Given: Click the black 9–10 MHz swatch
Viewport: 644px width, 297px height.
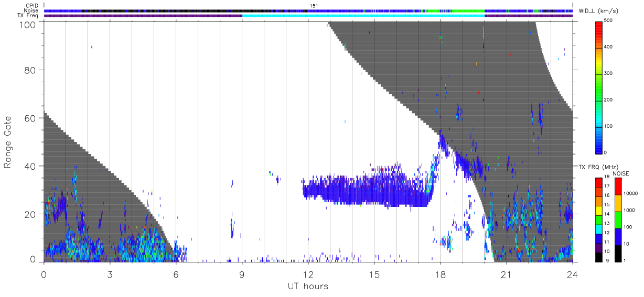Looking at the screenshot, I should coord(598,257).
